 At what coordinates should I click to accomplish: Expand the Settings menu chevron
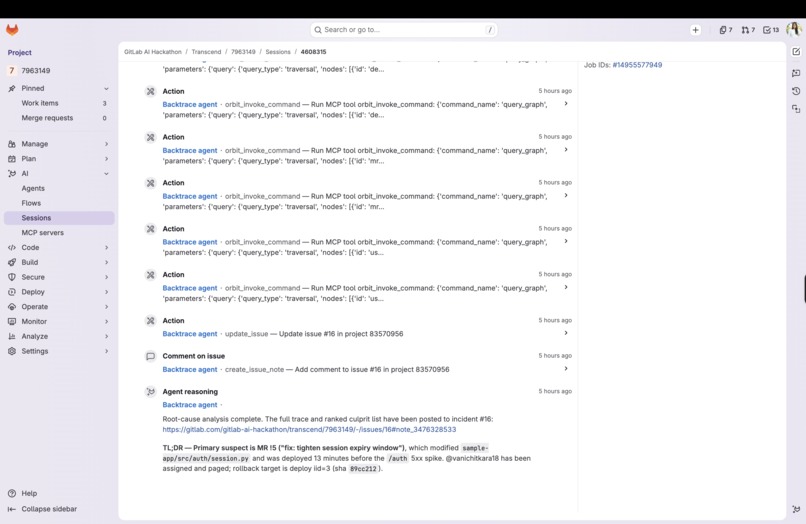coord(106,351)
